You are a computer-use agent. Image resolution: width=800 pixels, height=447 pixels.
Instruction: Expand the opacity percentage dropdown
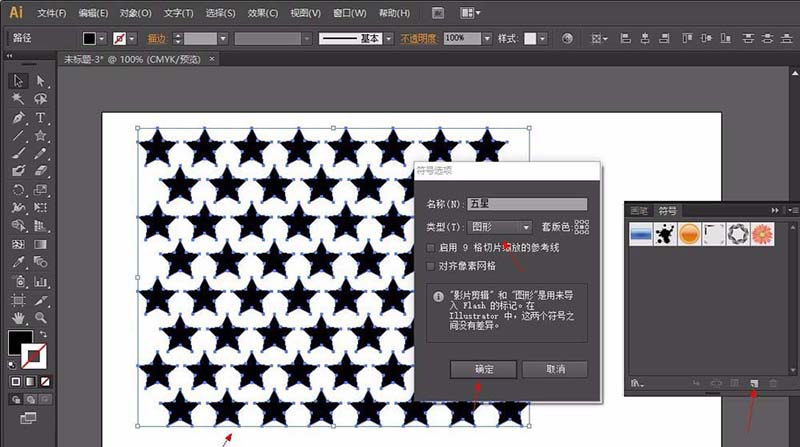pos(485,38)
